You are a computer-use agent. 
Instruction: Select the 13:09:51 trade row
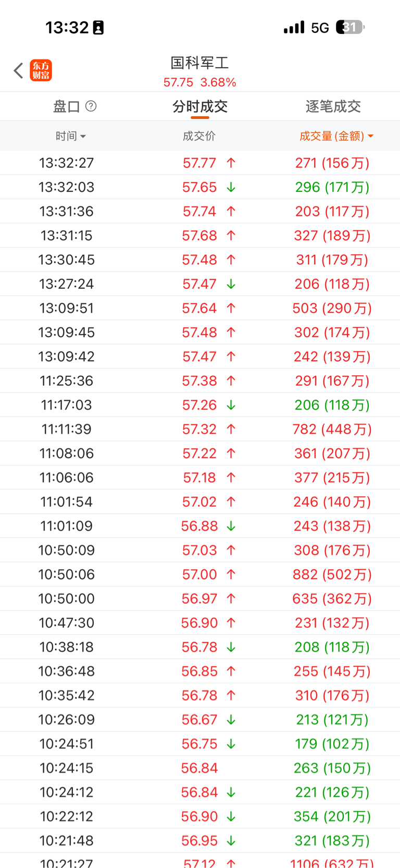(200, 308)
